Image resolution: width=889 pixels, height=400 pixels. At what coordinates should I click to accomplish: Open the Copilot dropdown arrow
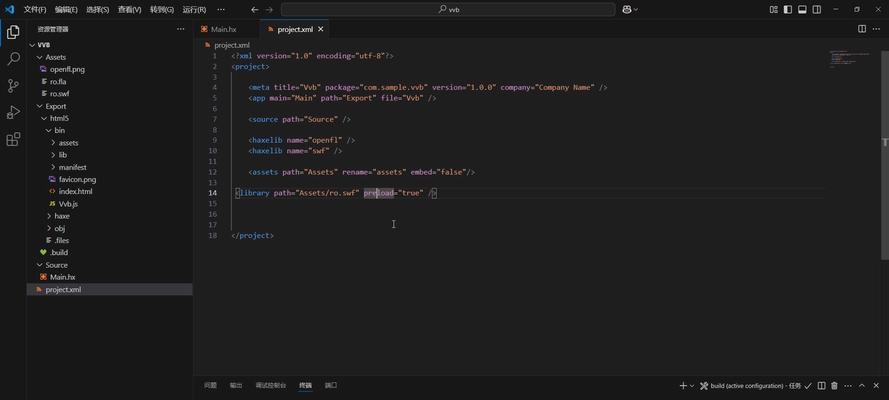pyautogui.click(x=636, y=10)
